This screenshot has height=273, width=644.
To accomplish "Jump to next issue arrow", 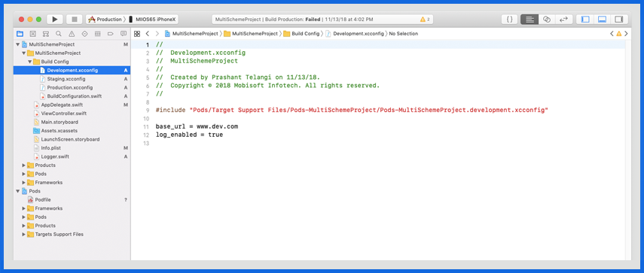I will coord(626,34).
